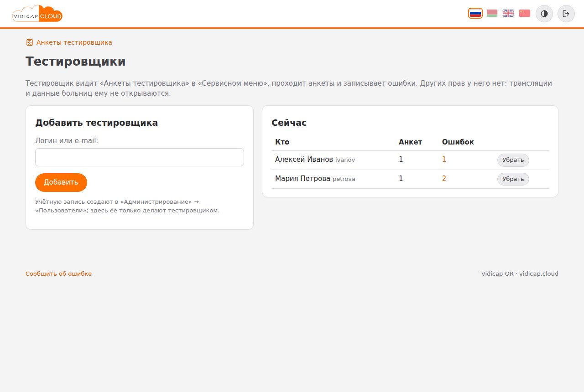The width and height of the screenshot is (584, 392).
Task: Click the Добавить тестировщика card heading
Action: point(96,123)
